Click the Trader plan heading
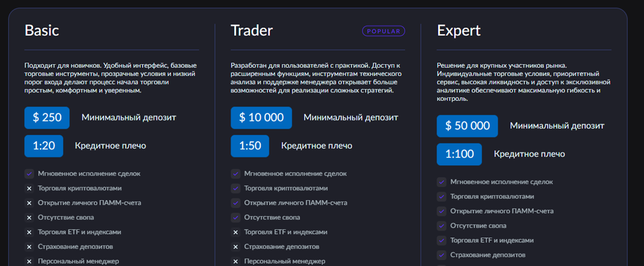Screen dimensions: 644x266 coord(252,31)
